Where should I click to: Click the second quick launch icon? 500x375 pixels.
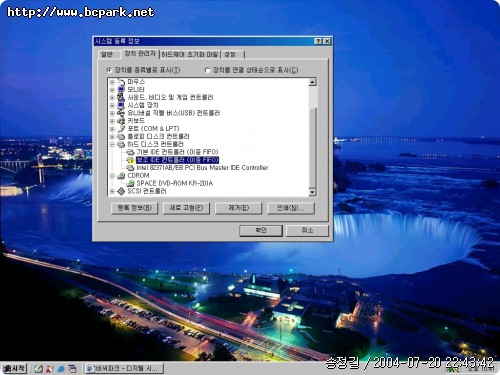pos(50,368)
